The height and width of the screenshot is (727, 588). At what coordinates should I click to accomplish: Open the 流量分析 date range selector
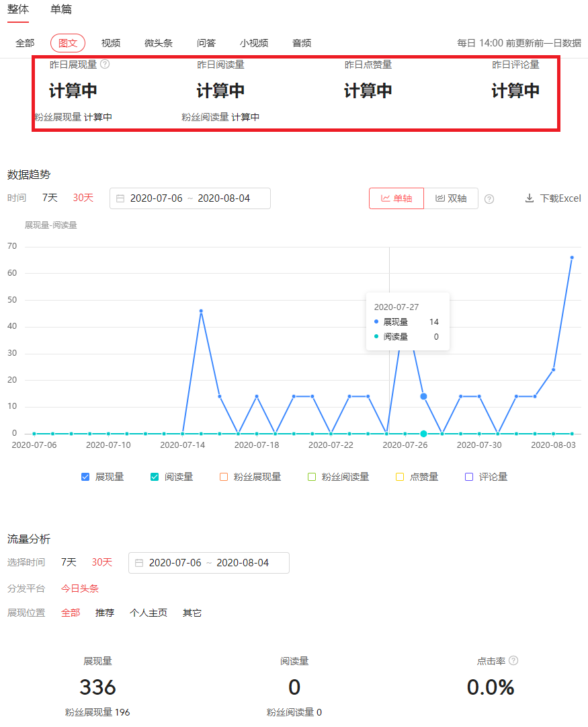point(208,563)
